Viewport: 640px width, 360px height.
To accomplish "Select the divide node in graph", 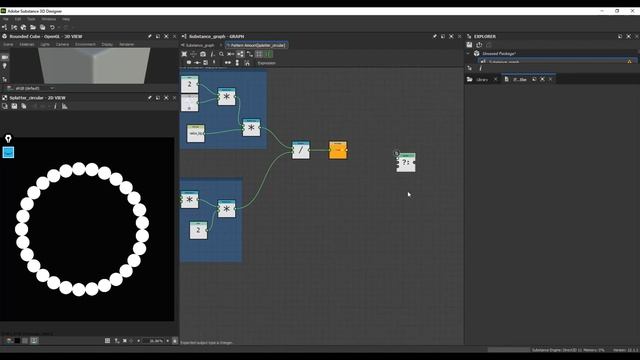I will point(301,150).
